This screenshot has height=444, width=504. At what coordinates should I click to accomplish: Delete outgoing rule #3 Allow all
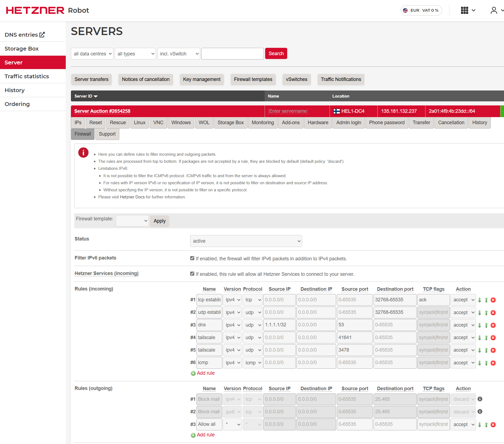[x=493, y=425]
